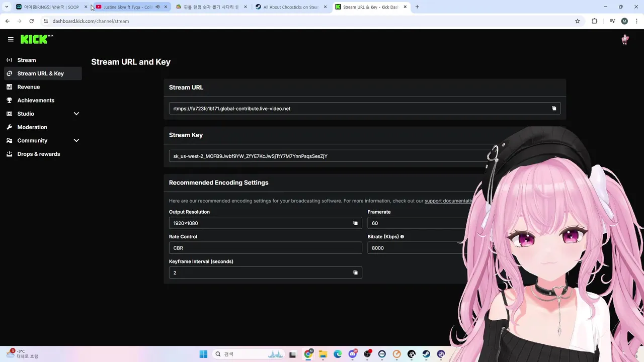644x362 pixels.
Task: Open Chrome three-dot menu
Action: 636,21
